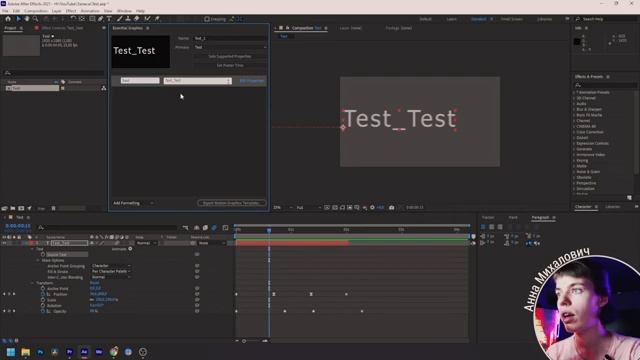The image size is (640, 360).
Task: Open Inter-Character Blending Normal dropdown
Action: click(111, 277)
